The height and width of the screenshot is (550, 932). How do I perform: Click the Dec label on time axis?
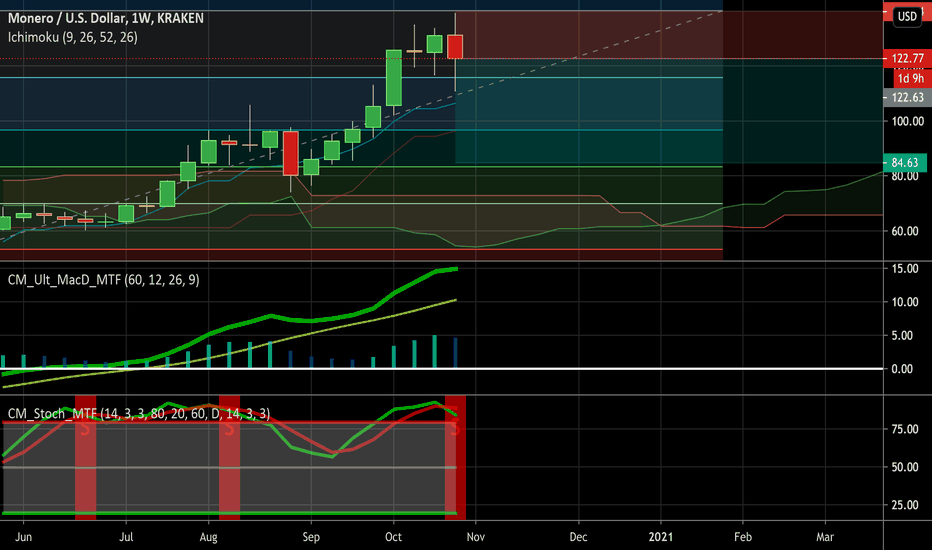click(578, 537)
